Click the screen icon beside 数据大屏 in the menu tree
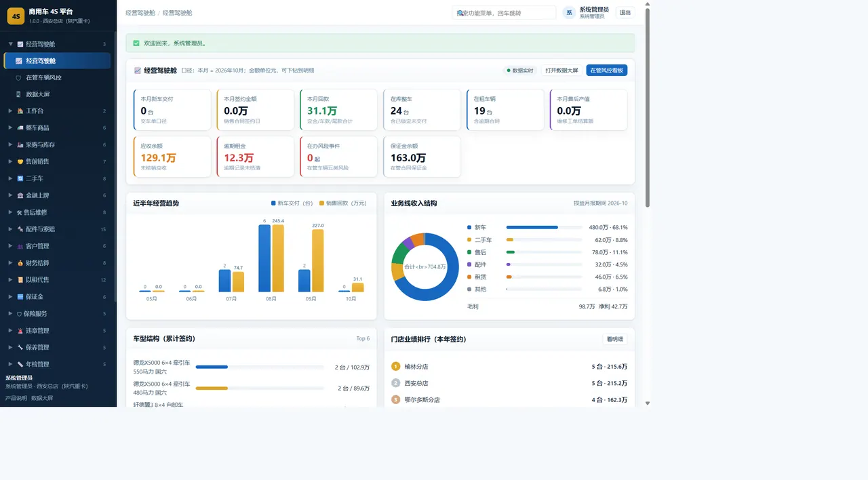The width and height of the screenshot is (868, 480). point(18,94)
